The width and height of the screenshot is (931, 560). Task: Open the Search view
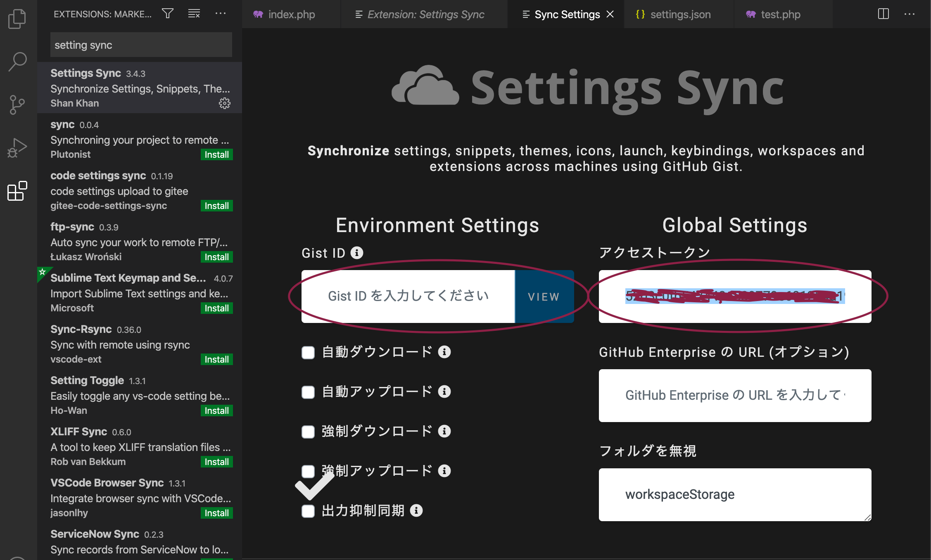17,61
